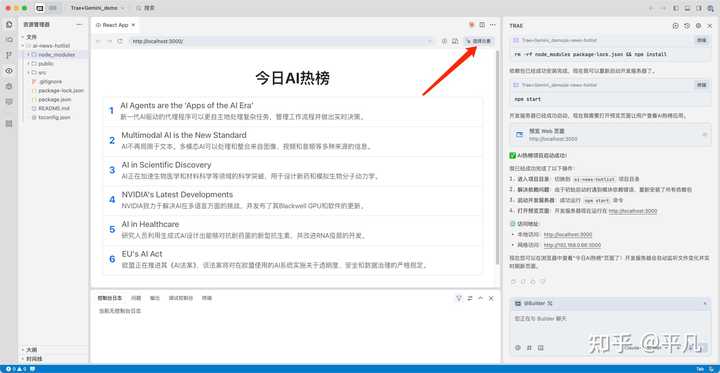The width and height of the screenshot is (720, 373).
Task: Filter console logs with funnel icon
Action: (459, 298)
